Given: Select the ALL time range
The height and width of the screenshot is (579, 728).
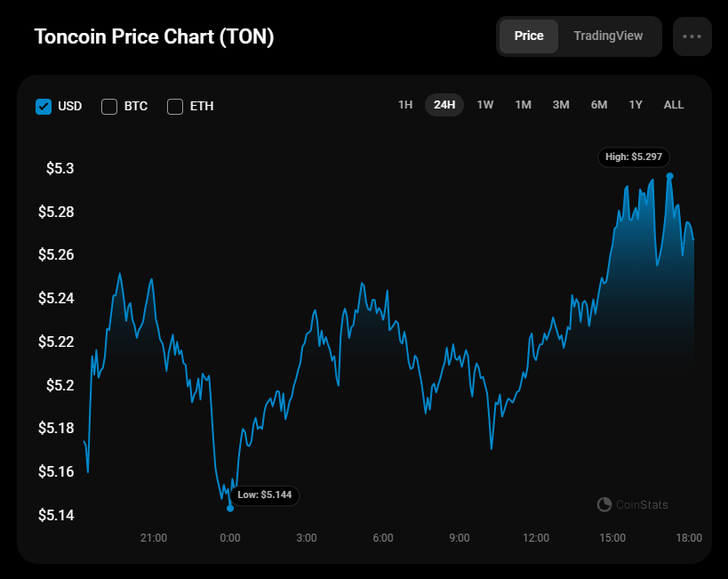Looking at the screenshot, I should click(674, 105).
